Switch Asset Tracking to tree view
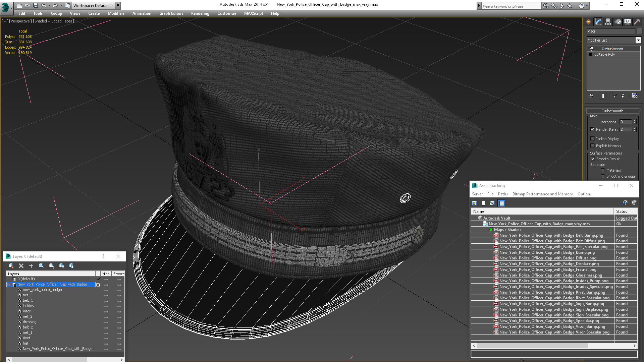The width and height of the screenshot is (644, 362). point(492,203)
